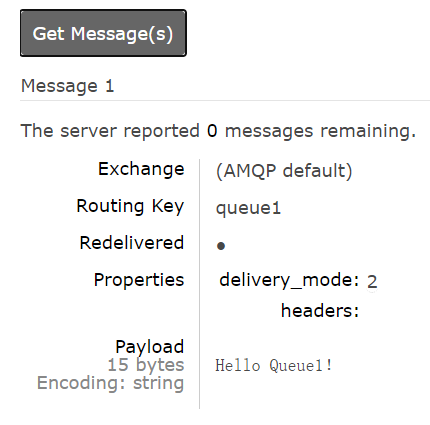Click the Get Message(s) button
The image size is (430, 425).
[103, 33]
